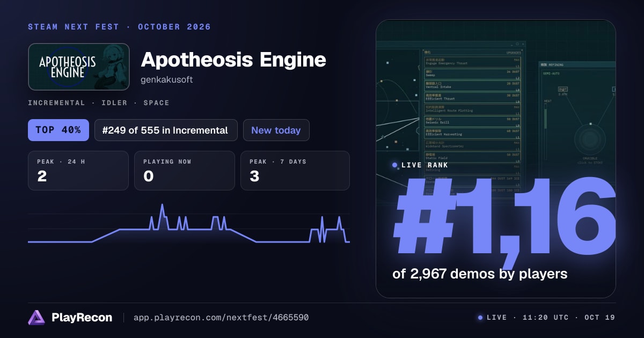
Task: Click the Crucible circle in the game screenshot
Action: pos(590,141)
